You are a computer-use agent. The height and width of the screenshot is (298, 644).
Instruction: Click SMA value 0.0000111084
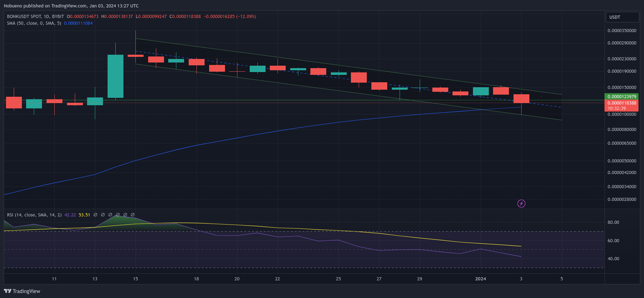pyautogui.click(x=78, y=23)
